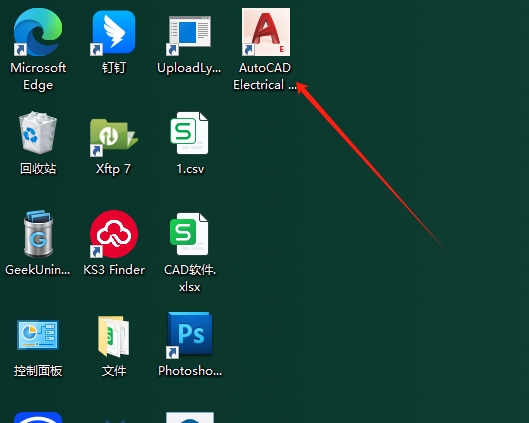Viewport: 529px width, 423px height.
Task: Select the 钉钉 DingTalk shortcut icon
Action: [114, 32]
